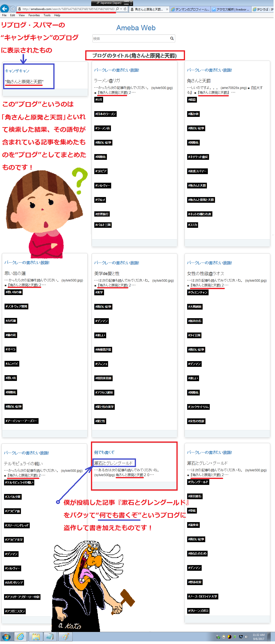Switch to the デンマンのプロフィール tab
This screenshot has width=275, height=644.
click(190, 10)
